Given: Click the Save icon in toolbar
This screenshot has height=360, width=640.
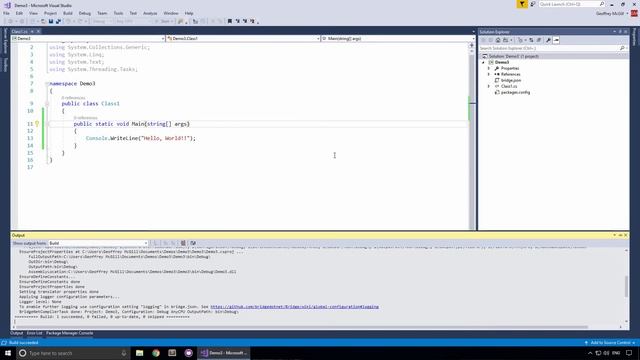Looking at the screenshot, I should tap(51, 21).
